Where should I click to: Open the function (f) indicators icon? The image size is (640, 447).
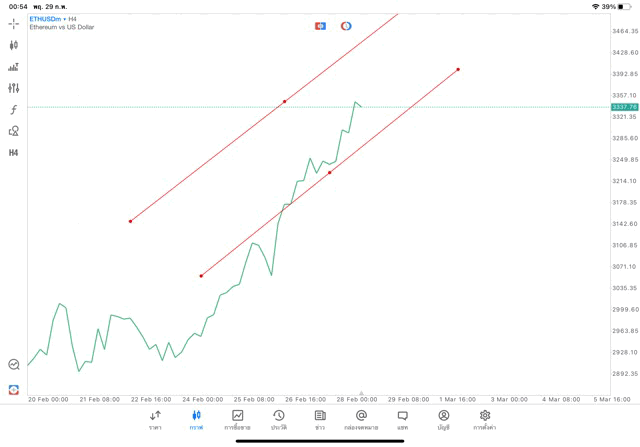point(13,110)
